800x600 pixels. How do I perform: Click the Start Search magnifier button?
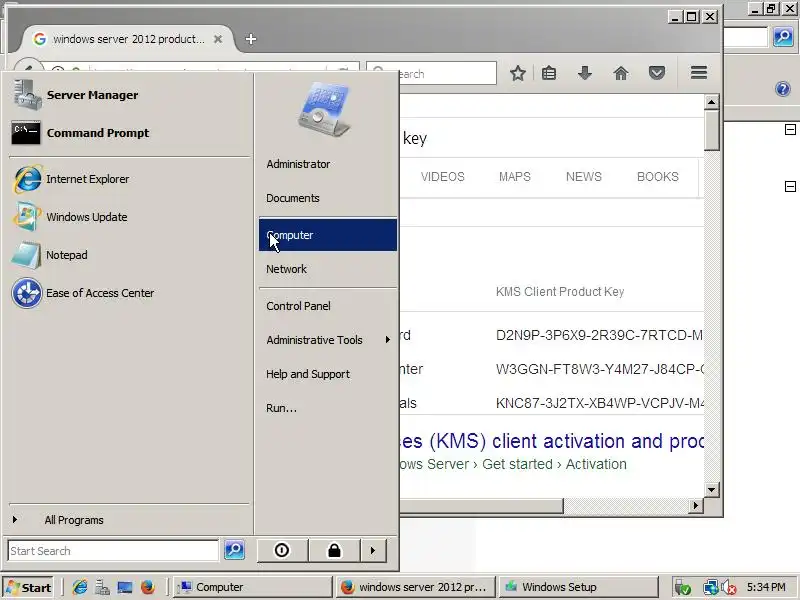pos(235,550)
